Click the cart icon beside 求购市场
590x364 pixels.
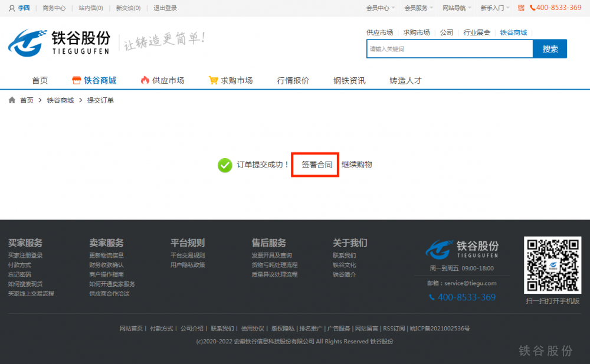coord(213,80)
